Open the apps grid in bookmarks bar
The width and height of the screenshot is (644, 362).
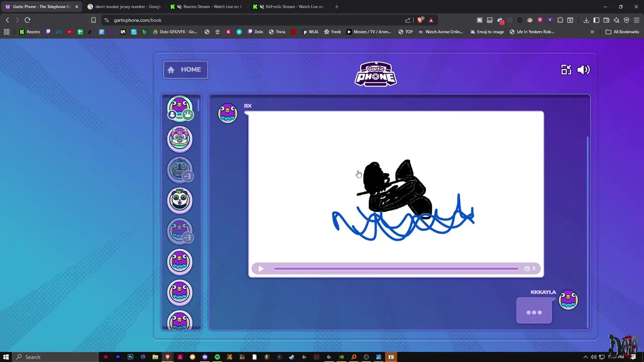7,32
